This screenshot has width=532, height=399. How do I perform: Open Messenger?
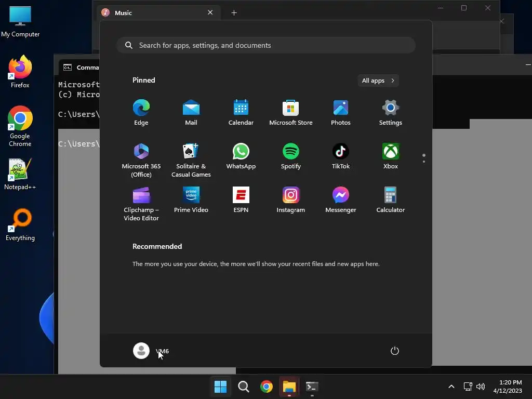pyautogui.click(x=341, y=200)
